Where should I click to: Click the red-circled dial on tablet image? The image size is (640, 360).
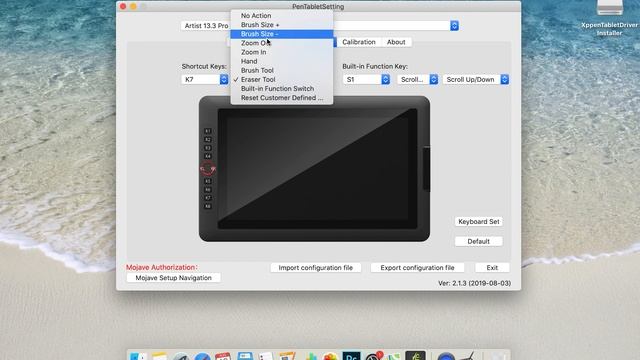click(208, 169)
